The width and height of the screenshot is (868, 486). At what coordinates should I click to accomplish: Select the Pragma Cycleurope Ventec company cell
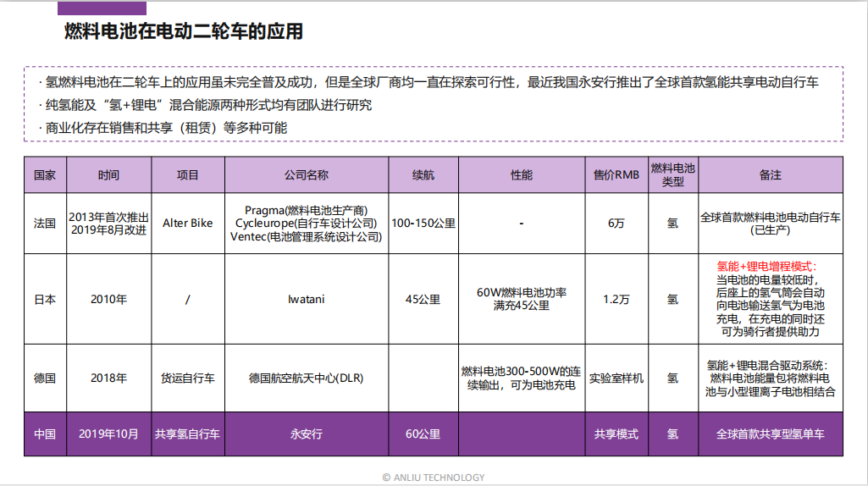(306, 223)
